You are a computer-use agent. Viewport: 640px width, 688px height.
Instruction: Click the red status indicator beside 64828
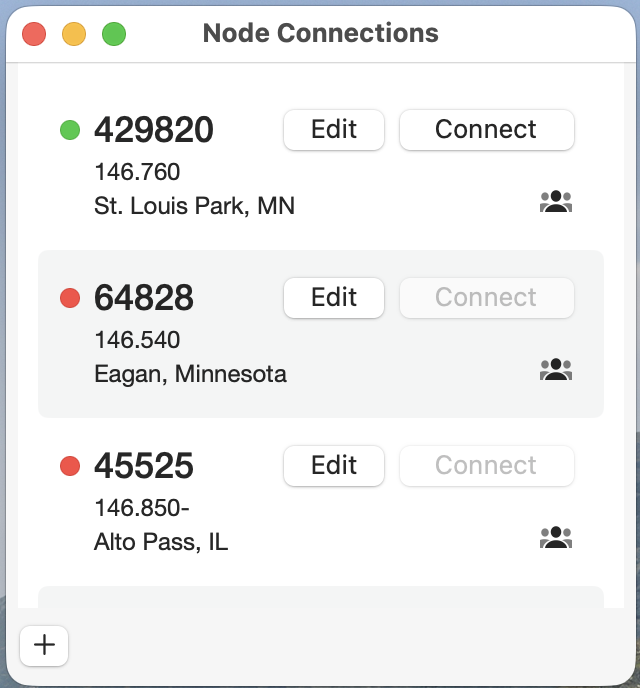pos(70,298)
